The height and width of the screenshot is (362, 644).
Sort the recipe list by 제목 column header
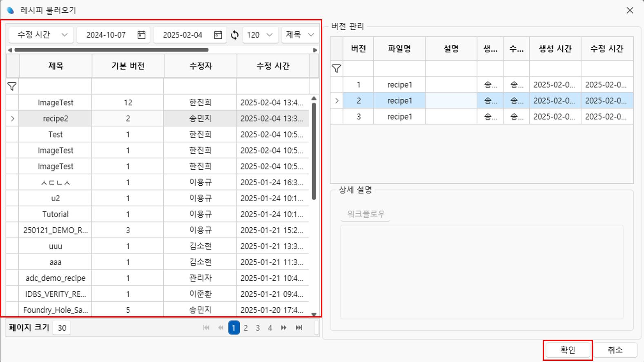tap(56, 66)
